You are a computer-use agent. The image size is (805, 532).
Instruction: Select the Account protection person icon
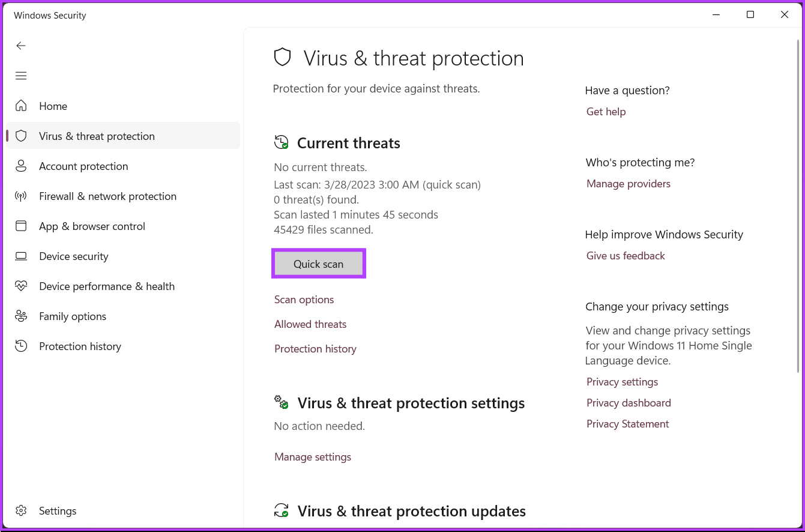pos(21,166)
